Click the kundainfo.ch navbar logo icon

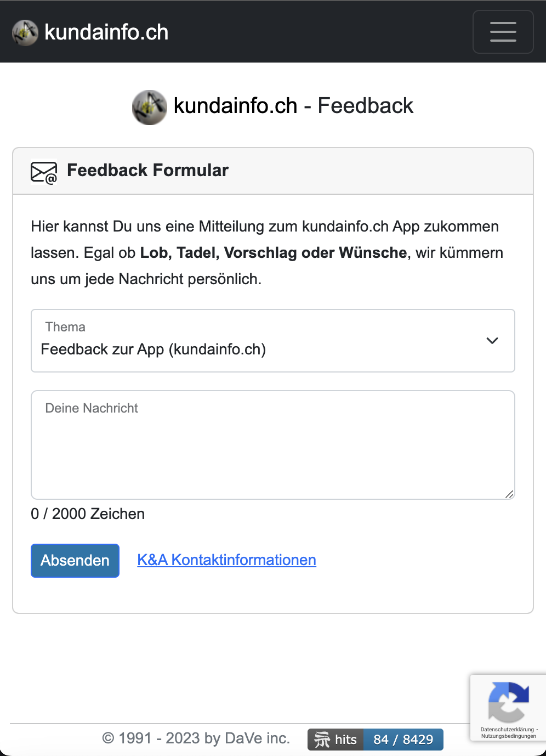[x=25, y=32]
